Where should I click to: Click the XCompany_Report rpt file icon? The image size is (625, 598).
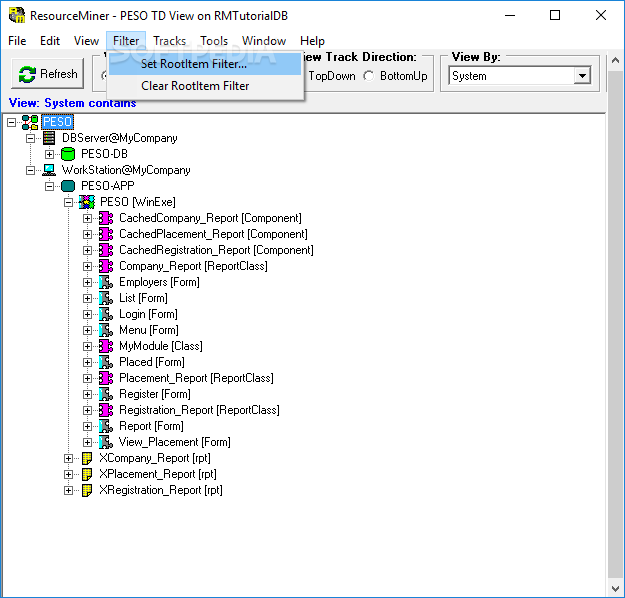click(87, 458)
